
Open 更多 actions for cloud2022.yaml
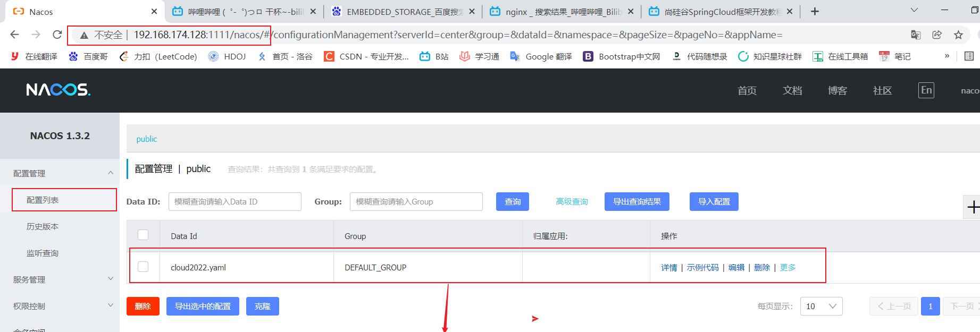[x=788, y=267]
